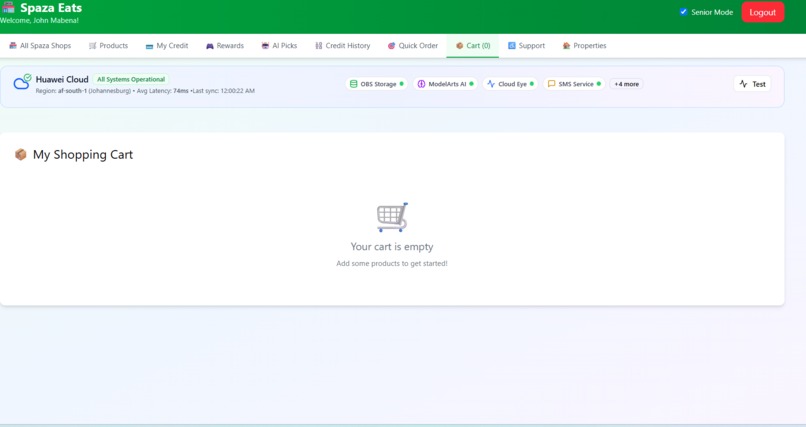
Task: Click Add some products to get started text
Action: (392, 263)
